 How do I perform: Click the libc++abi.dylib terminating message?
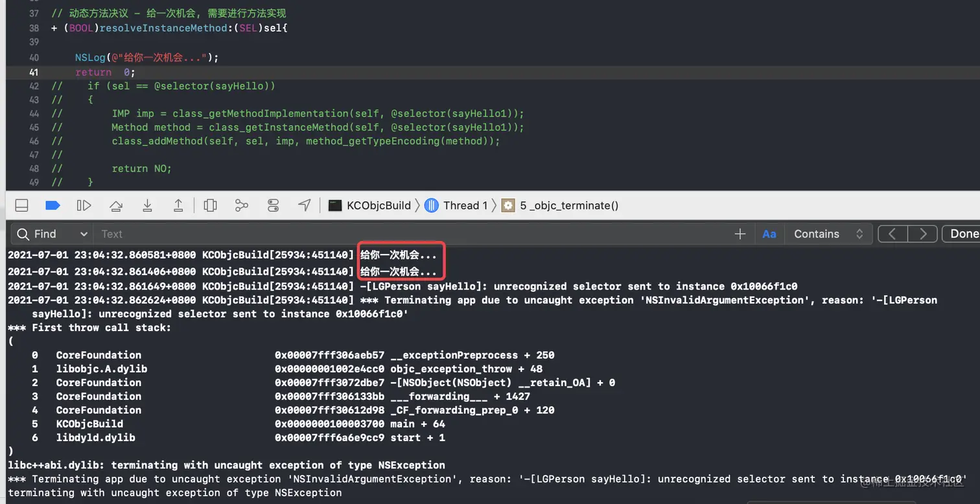pos(226,465)
